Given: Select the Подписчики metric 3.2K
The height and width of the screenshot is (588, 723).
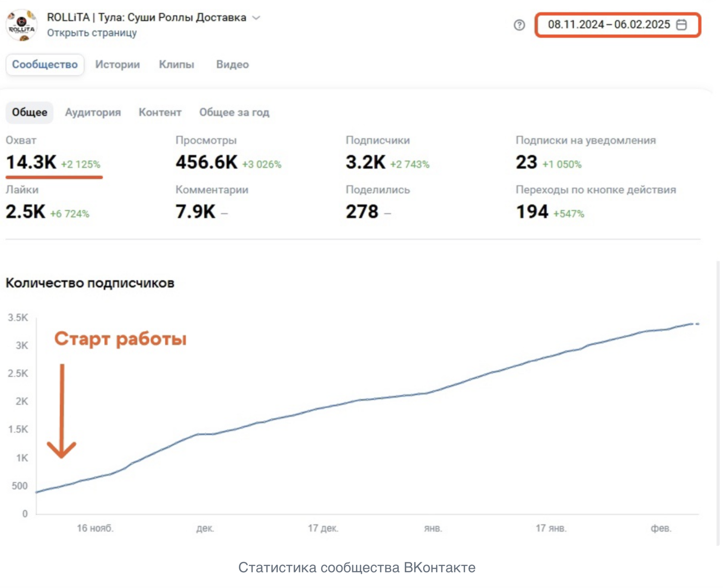Looking at the screenshot, I should (x=365, y=162).
